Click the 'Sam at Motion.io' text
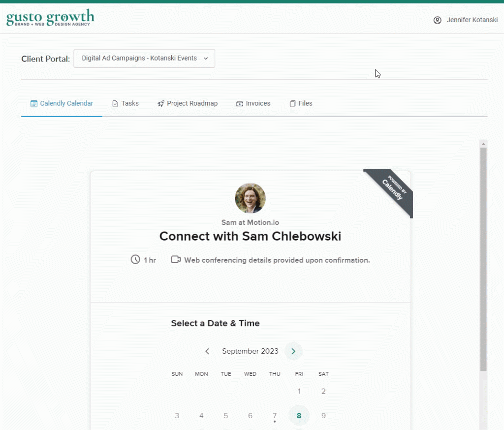The height and width of the screenshot is (430, 504). pyautogui.click(x=250, y=222)
